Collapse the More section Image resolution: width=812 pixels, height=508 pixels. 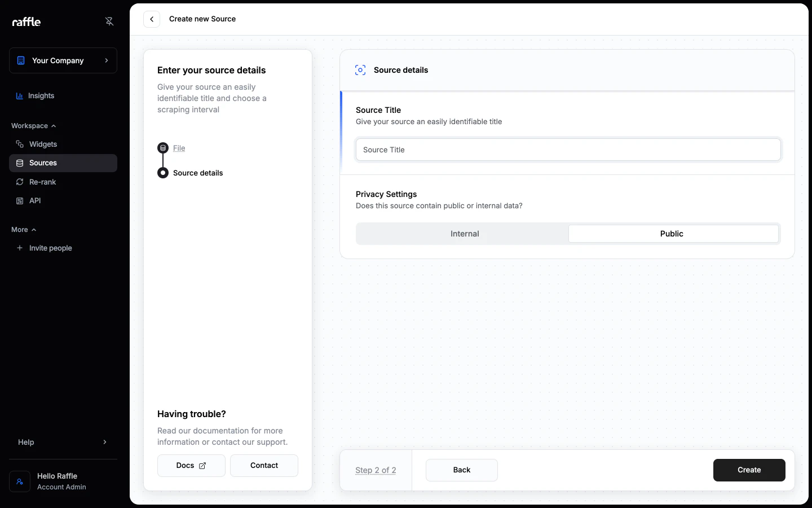pyautogui.click(x=24, y=230)
